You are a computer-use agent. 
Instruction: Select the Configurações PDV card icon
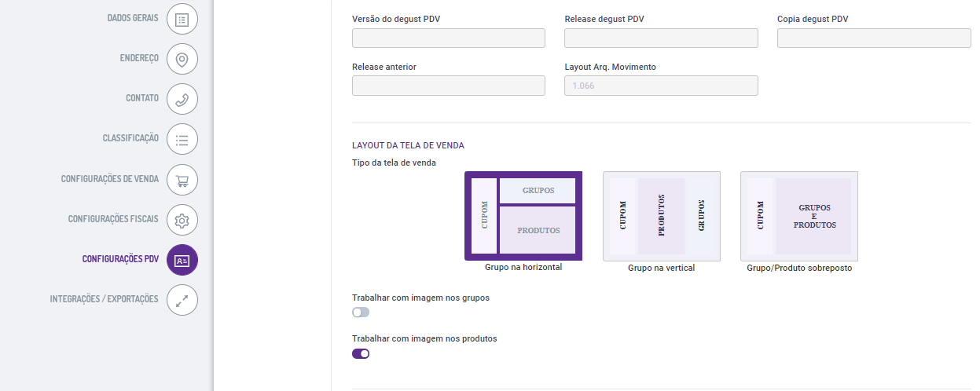click(x=182, y=260)
